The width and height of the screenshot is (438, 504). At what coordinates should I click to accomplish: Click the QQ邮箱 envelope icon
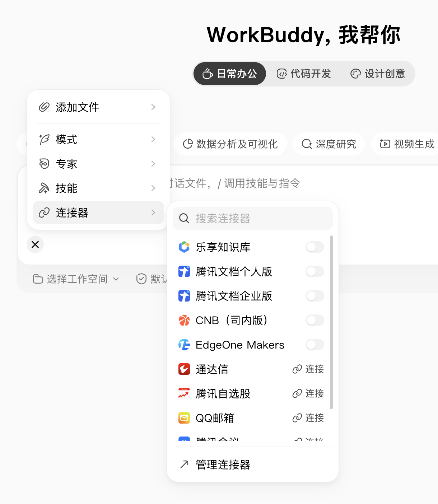click(x=184, y=418)
